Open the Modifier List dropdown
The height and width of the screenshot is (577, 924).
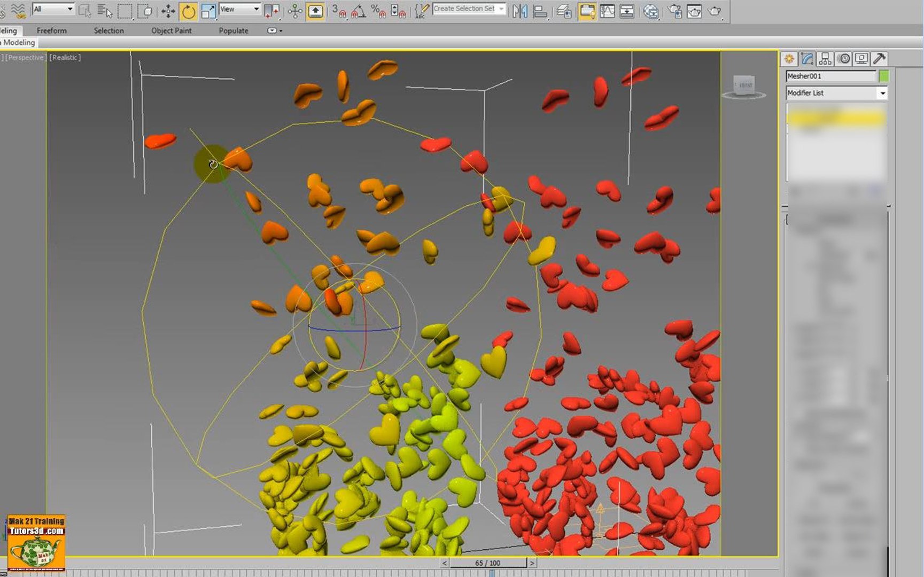click(836, 93)
